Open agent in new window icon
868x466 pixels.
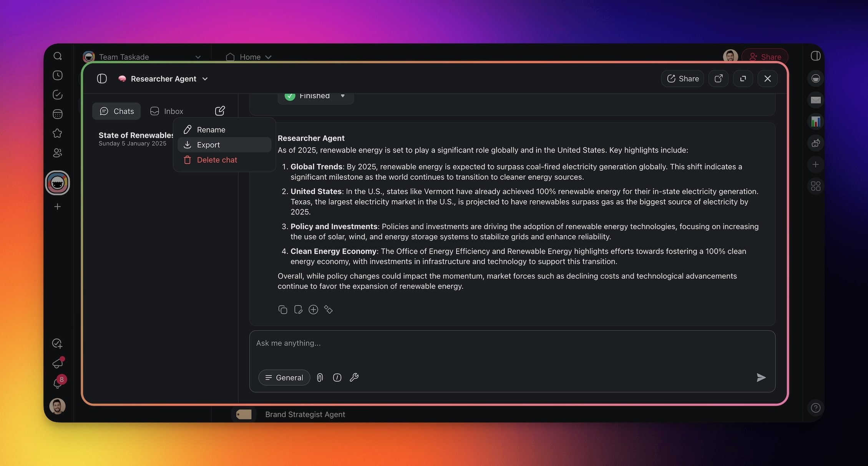coord(718,78)
